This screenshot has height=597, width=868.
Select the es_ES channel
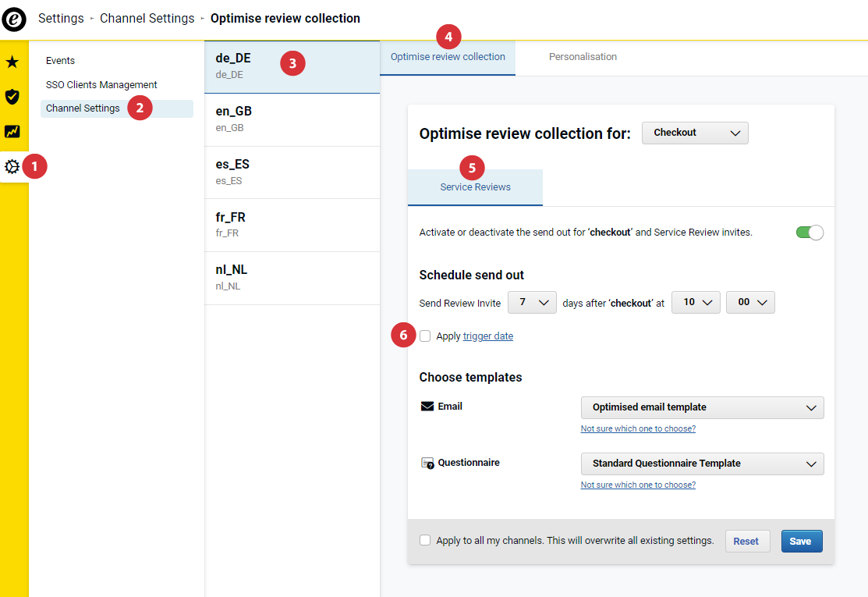(x=292, y=172)
